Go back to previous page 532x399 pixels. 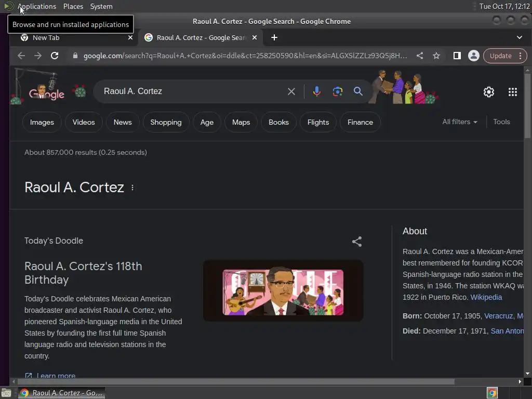pyautogui.click(x=21, y=56)
